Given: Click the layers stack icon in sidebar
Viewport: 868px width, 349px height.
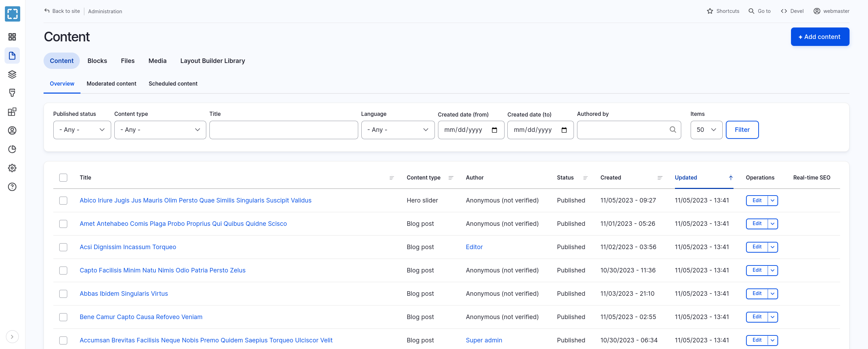Looking at the screenshot, I should tap(12, 74).
